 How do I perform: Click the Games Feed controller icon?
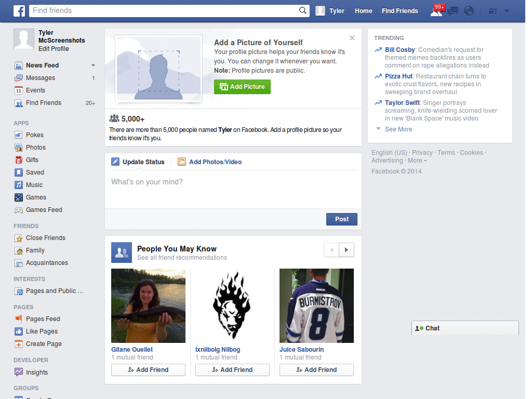pyautogui.click(x=19, y=210)
